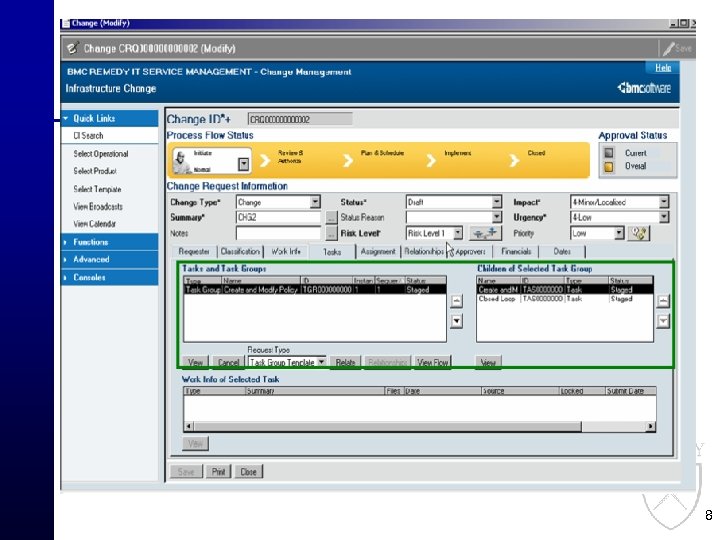The height and width of the screenshot is (540, 720).
Task: Open Request Type Task Group Template dropdown
Action: click(321, 362)
